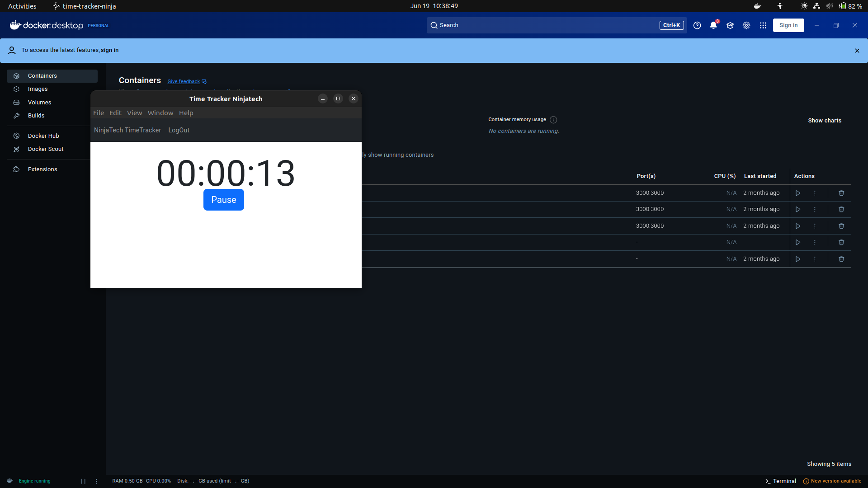Open the Learning center icon

click(x=730, y=25)
